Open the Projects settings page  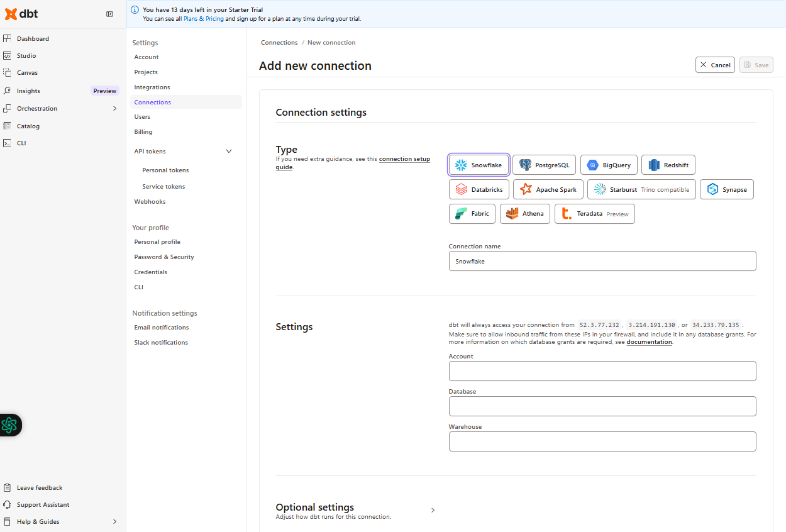click(x=146, y=72)
